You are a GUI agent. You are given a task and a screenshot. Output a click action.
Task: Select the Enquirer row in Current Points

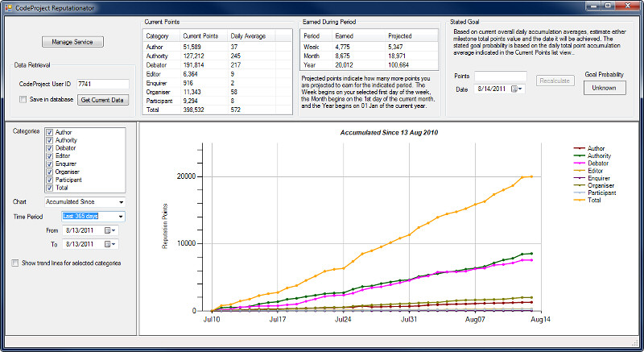tap(217, 83)
